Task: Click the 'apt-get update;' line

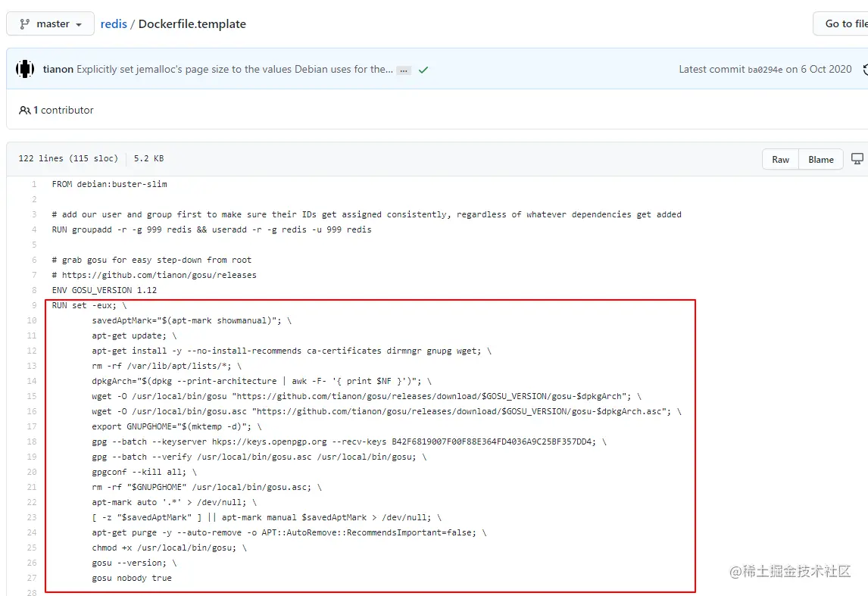Action: [135, 335]
